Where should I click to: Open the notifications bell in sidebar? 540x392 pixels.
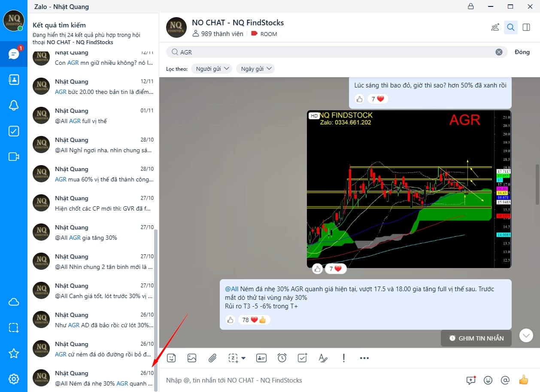pos(14,106)
